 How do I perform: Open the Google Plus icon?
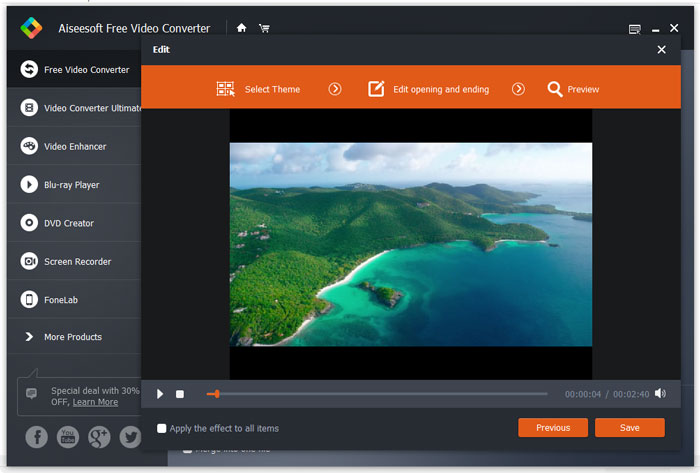[99, 436]
